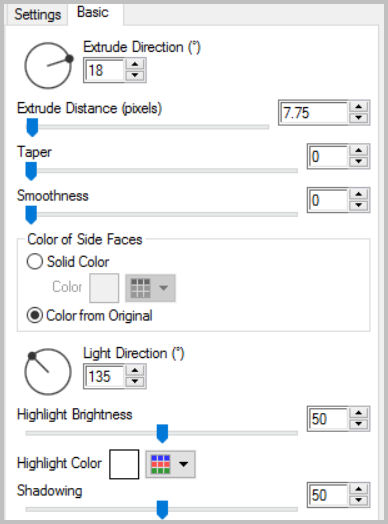Decrease Shadowing value with down arrow
Screen dimensions: 388x524
click(359, 500)
